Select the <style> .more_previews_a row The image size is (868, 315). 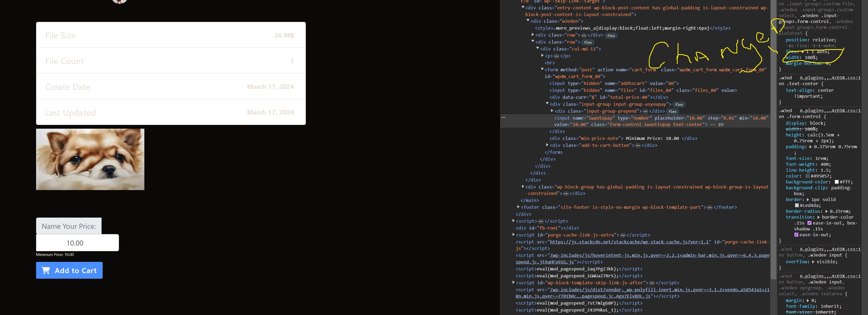[632, 28]
